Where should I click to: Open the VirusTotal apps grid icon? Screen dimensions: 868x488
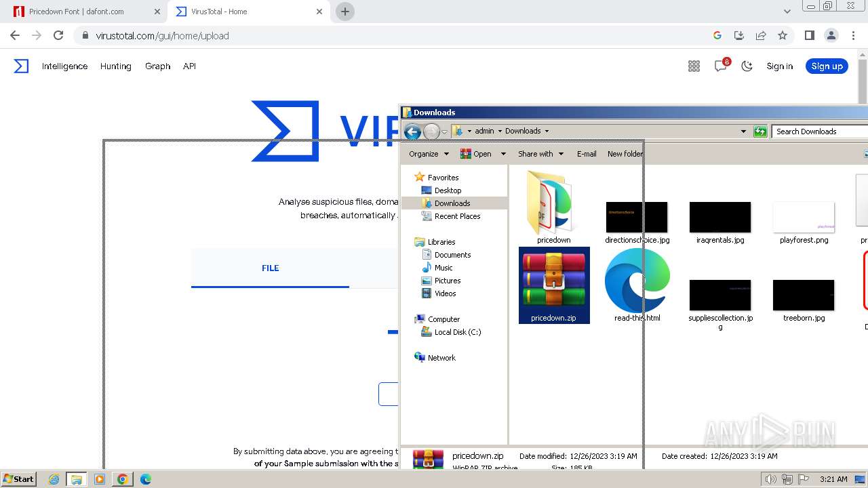(x=694, y=66)
